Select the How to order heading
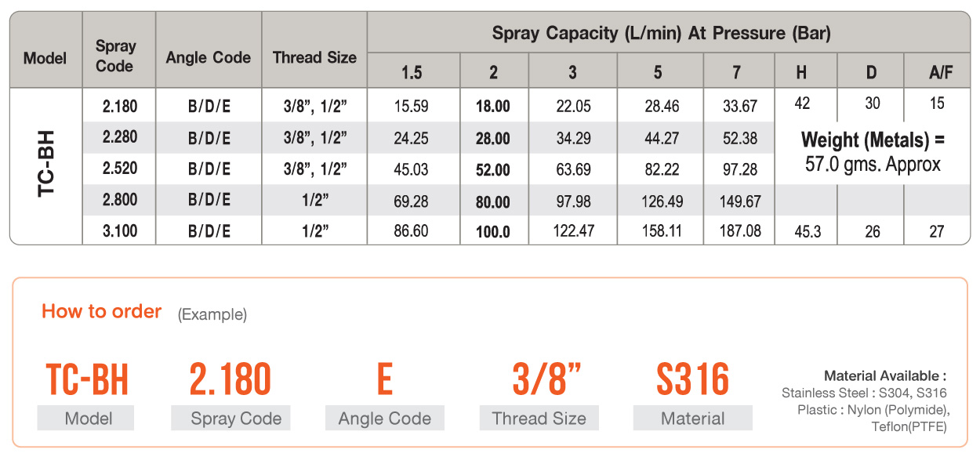The height and width of the screenshot is (464, 980). pos(101,311)
